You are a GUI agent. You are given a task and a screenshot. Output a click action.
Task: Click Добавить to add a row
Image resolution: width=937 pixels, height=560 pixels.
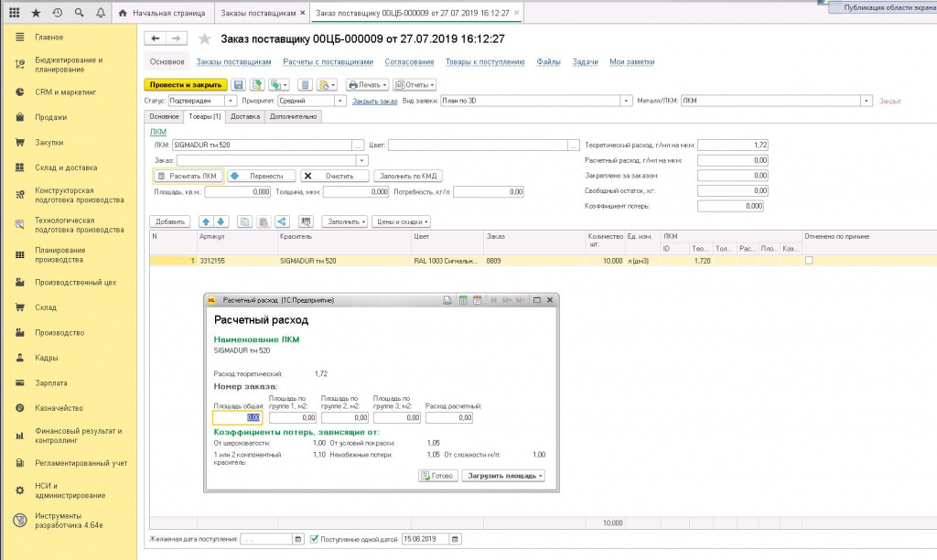pos(169,221)
